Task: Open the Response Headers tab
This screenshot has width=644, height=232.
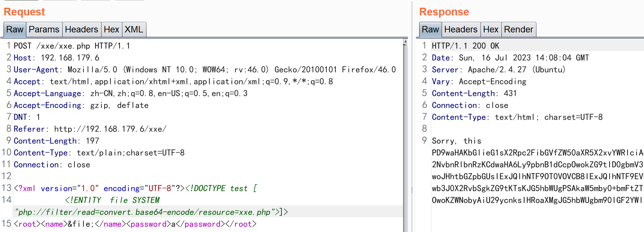Action: tap(461, 30)
